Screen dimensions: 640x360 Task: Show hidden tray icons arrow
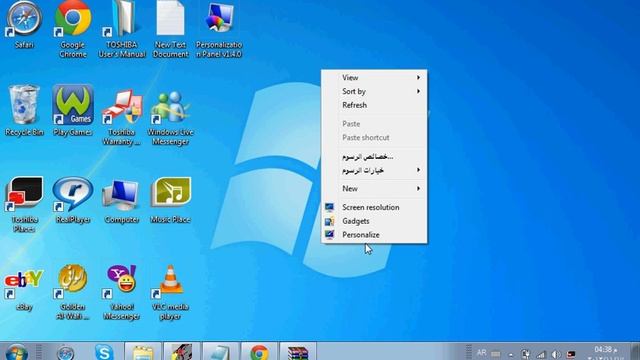coord(511,354)
